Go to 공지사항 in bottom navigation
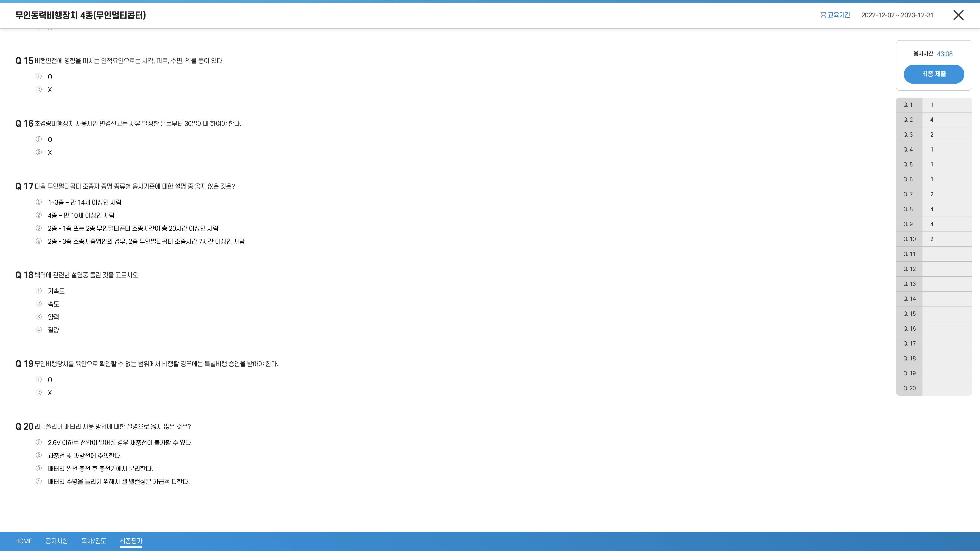 (x=57, y=541)
